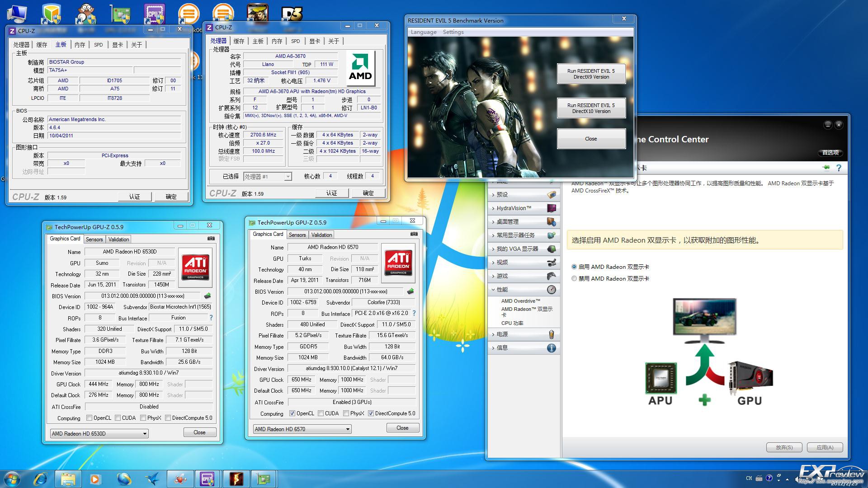Click 认证 in the mainboard CPU-Z window
The height and width of the screenshot is (488, 868).
click(x=135, y=197)
